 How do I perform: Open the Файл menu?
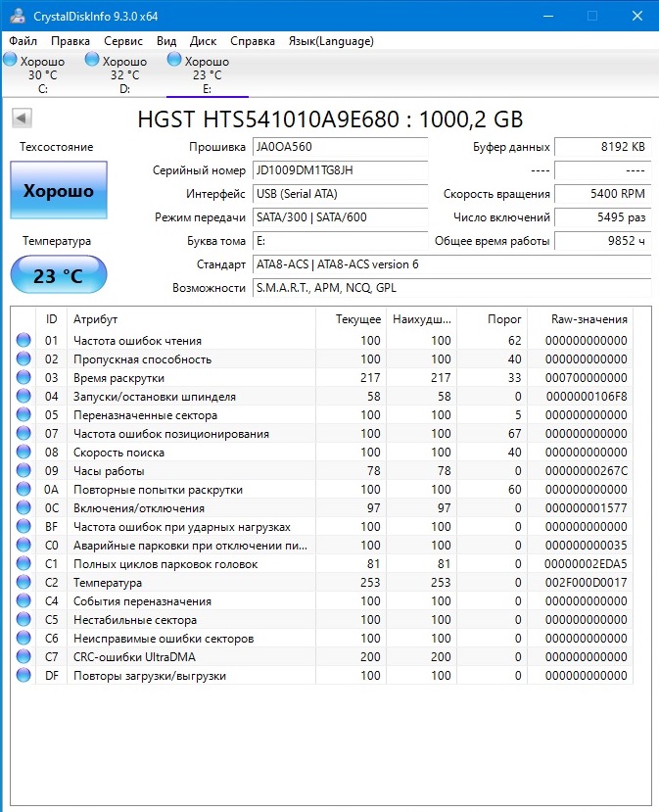coord(24,41)
